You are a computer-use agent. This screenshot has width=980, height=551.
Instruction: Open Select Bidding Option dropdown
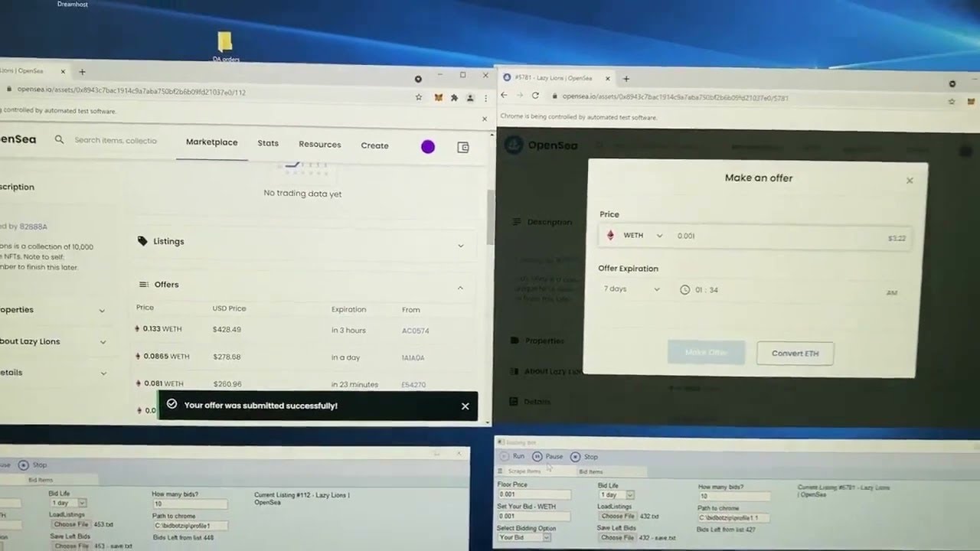(524, 537)
